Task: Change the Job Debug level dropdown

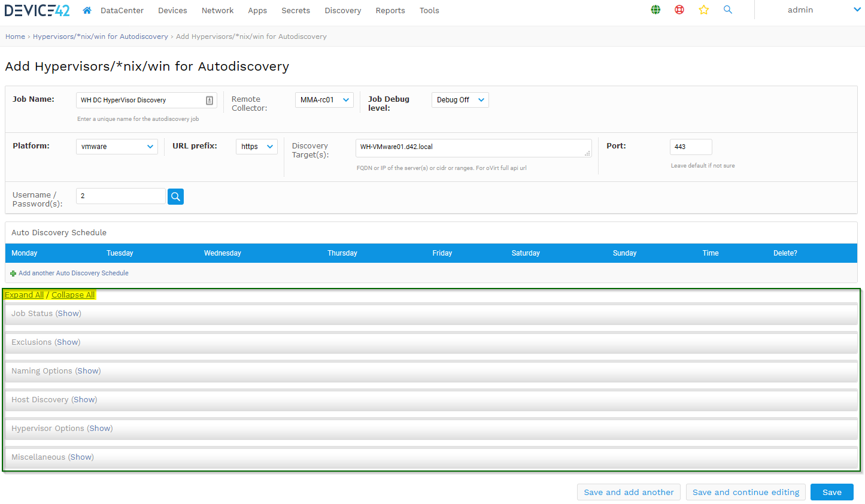Action: pyautogui.click(x=460, y=100)
